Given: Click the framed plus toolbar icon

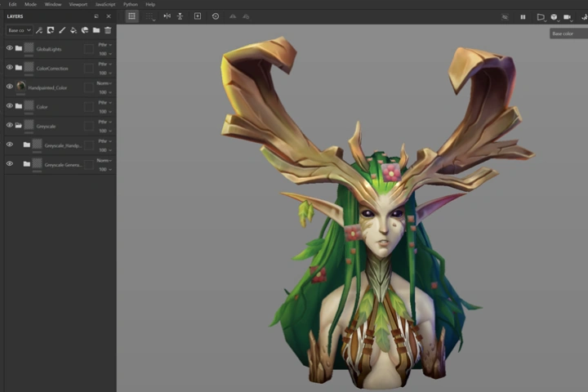Looking at the screenshot, I should tap(198, 16).
